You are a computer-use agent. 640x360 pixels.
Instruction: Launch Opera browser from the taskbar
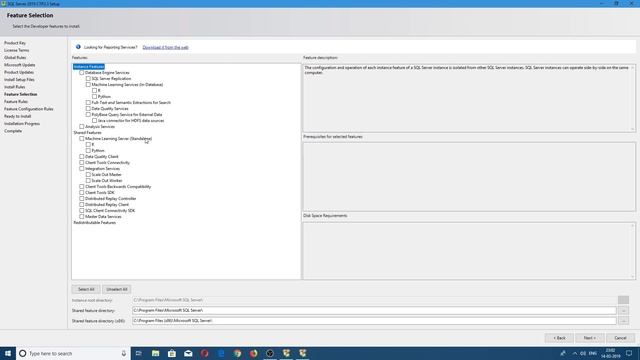(204, 353)
